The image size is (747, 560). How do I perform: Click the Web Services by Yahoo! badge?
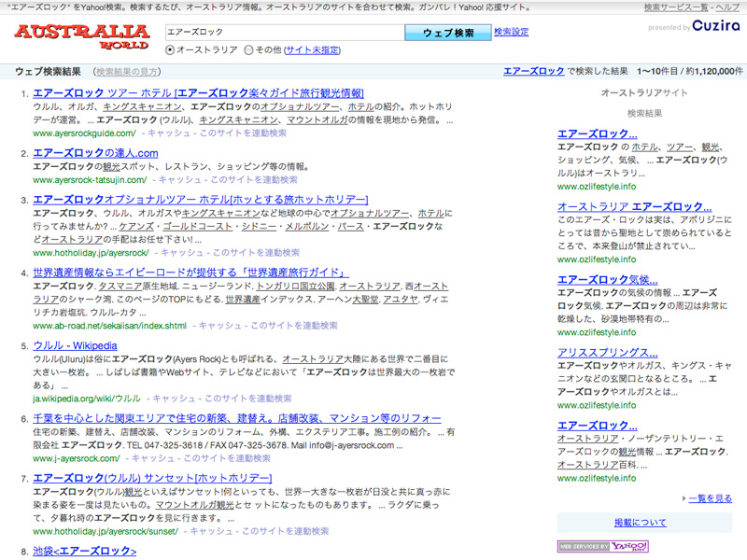[x=603, y=546]
